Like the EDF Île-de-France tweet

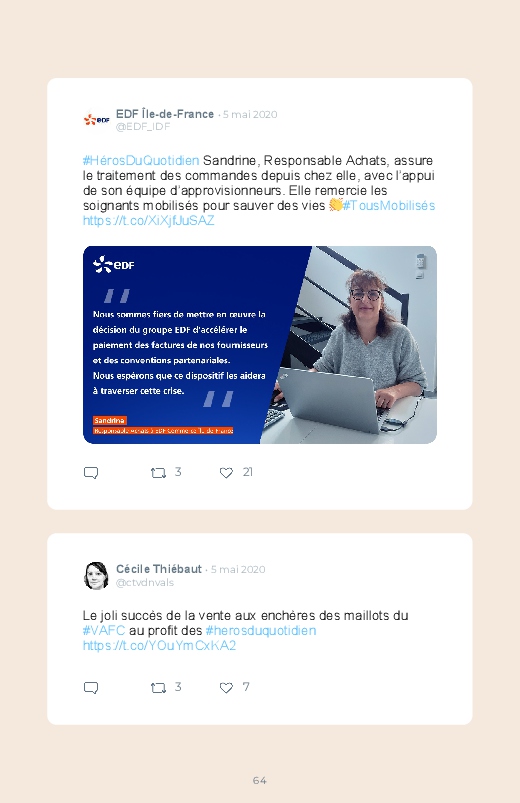[x=226, y=473]
